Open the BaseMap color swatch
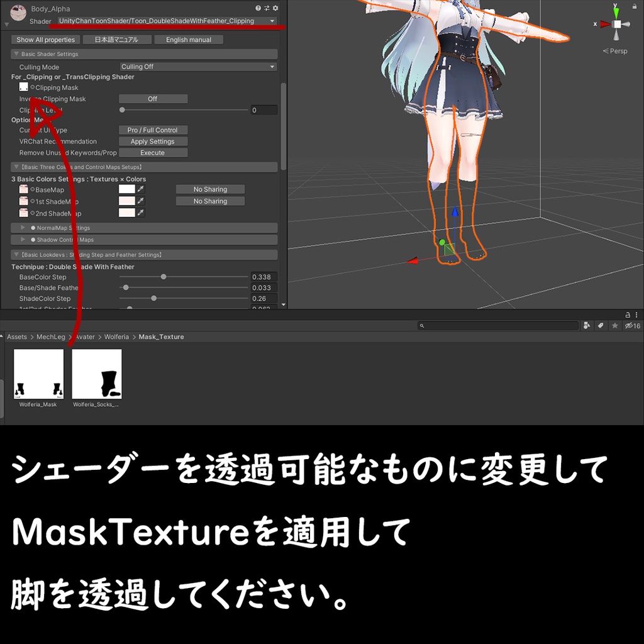Viewport: 644px width, 644px height. point(127,189)
